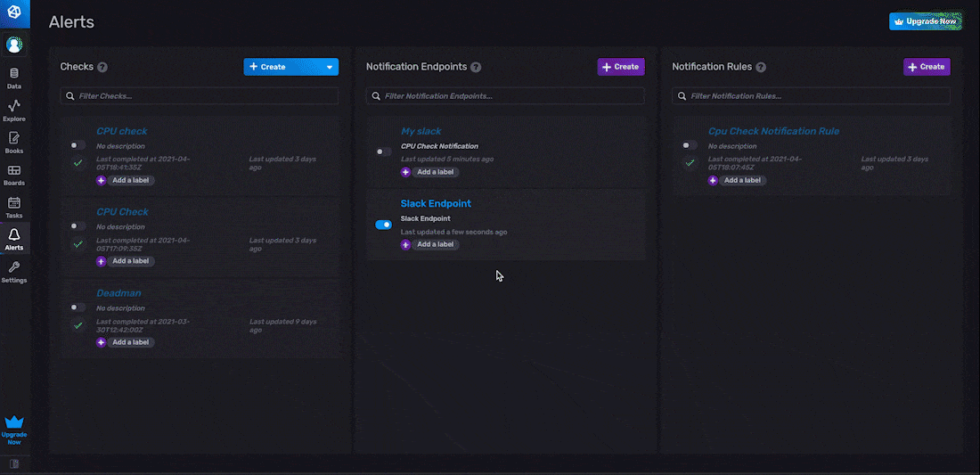Toggle Cpu Check Notification Rule switch

click(x=690, y=145)
